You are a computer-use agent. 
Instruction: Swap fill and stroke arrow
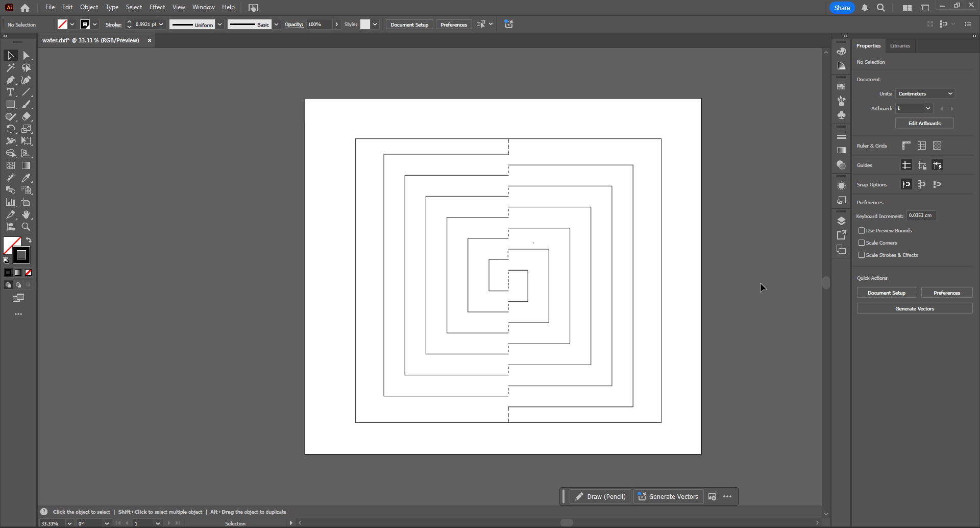pyautogui.click(x=29, y=240)
